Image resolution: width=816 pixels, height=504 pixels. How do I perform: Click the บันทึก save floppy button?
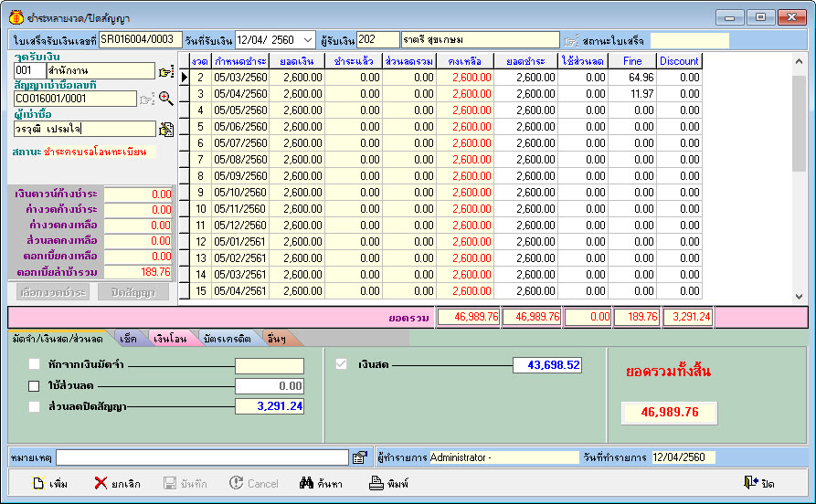(185, 484)
